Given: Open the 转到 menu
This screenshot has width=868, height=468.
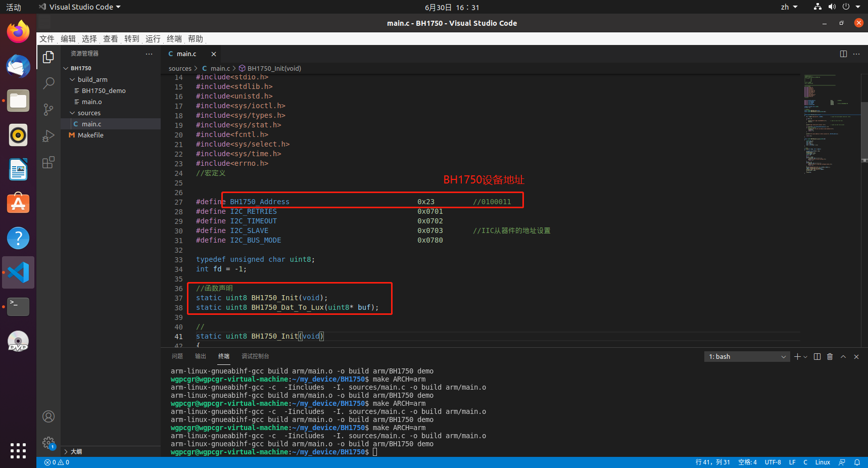Looking at the screenshot, I should coord(132,39).
